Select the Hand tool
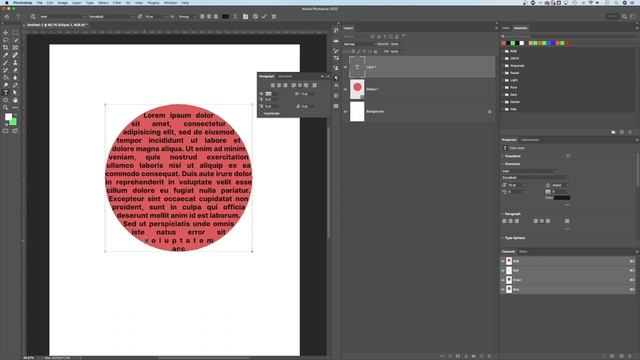Screen dimensions: 640x360 [x=15, y=100]
